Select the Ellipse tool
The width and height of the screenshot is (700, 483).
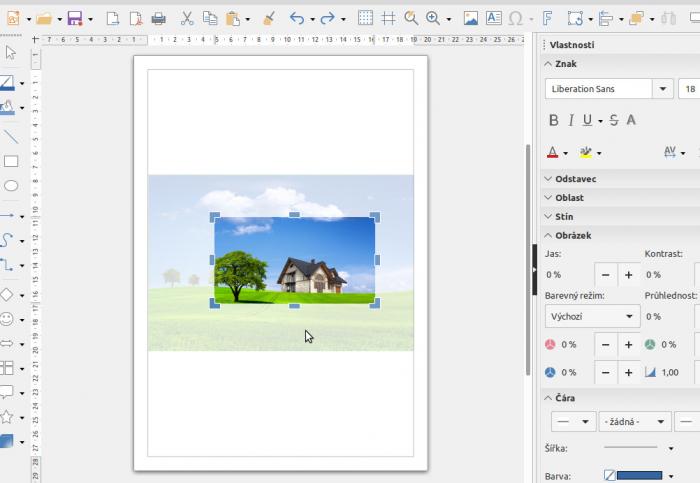click(x=11, y=186)
